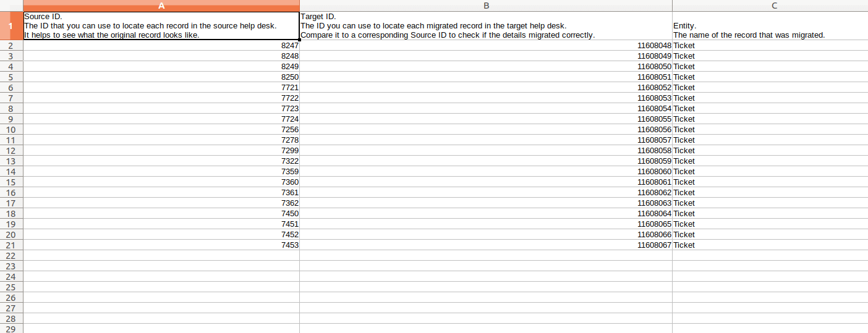This screenshot has height=333, width=868.
Task: Select cell with Source ID 7722
Action: tap(161, 98)
